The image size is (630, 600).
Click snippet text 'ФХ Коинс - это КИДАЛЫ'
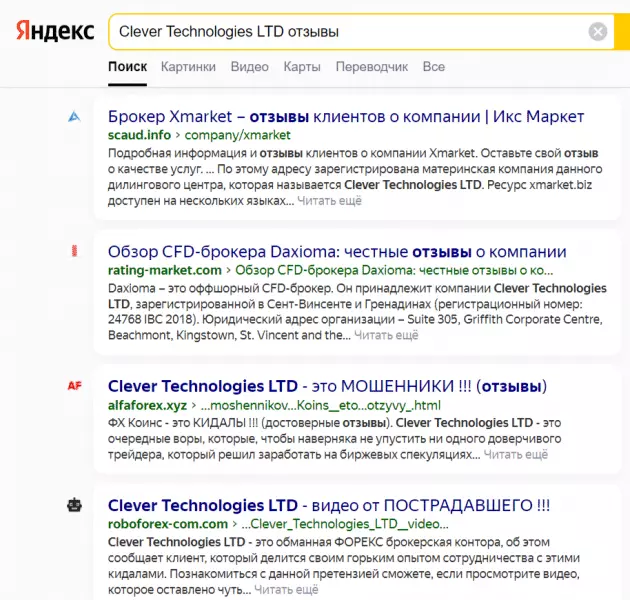pos(183,423)
